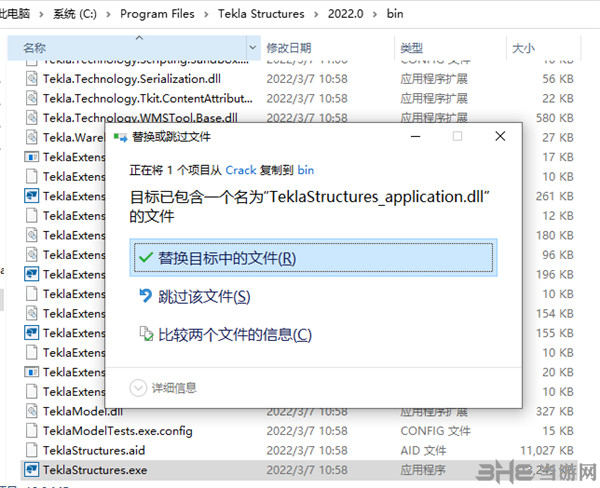Select TeklaModel.dll file icon

pyautogui.click(x=32, y=411)
